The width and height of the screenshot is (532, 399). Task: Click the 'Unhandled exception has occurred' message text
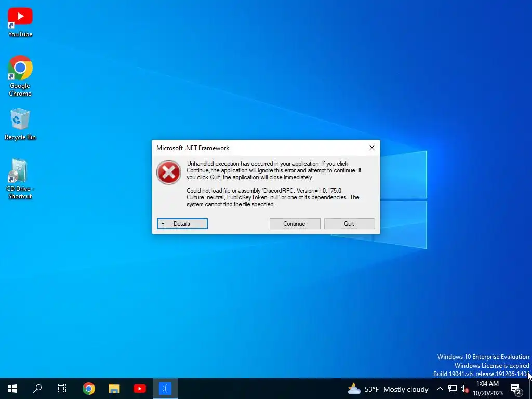274,170
